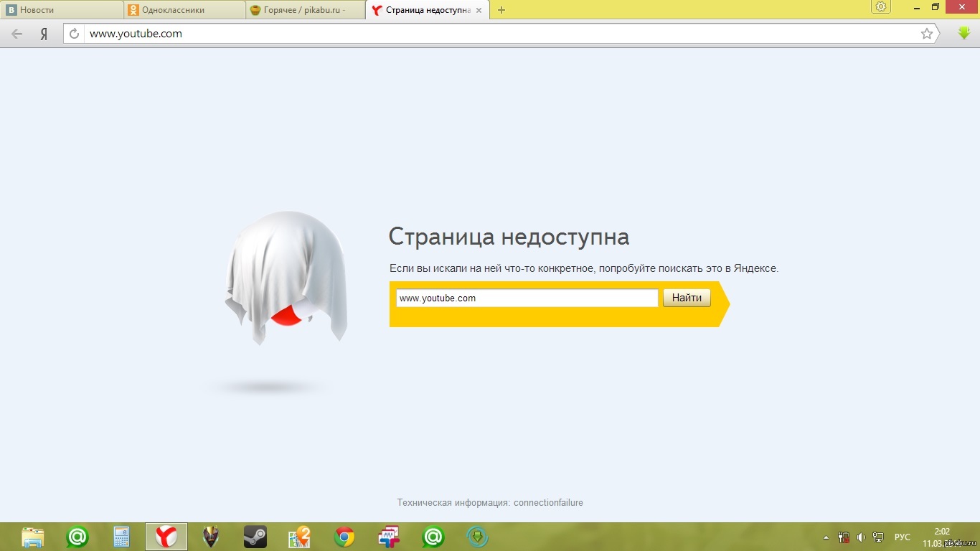Switch to the Новости tab
The height and width of the screenshot is (551, 980).
tap(62, 10)
